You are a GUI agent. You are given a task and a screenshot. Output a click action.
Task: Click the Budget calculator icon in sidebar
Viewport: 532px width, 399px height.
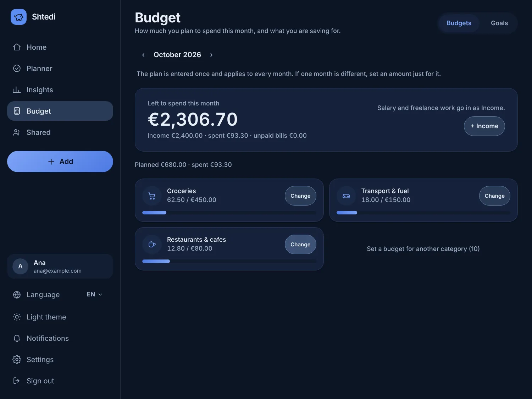click(x=17, y=111)
